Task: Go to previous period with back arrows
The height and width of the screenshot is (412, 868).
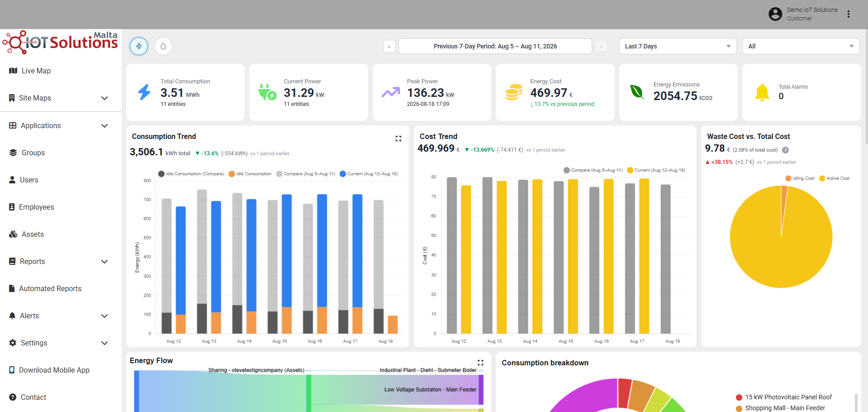Action: pyautogui.click(x=389, y=46)
